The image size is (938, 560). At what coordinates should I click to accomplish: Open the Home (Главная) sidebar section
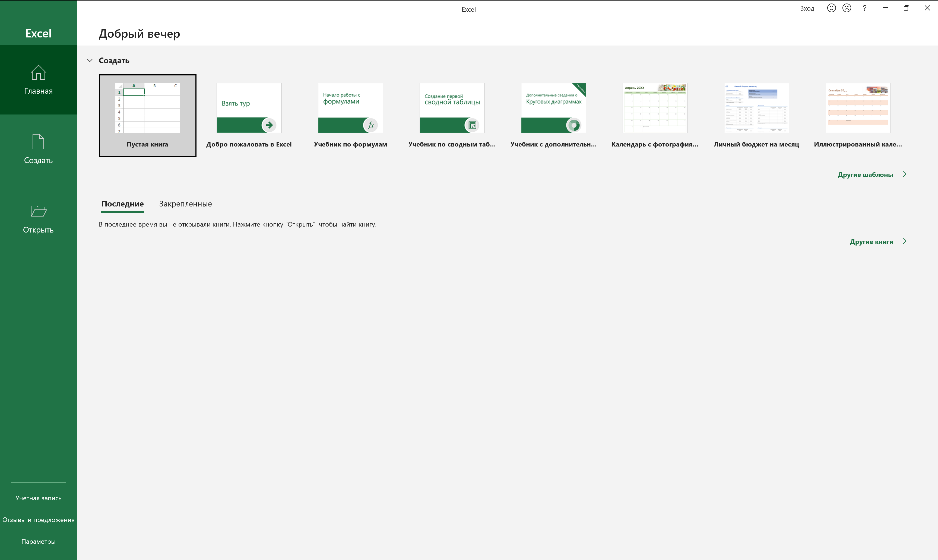(x=38, y=79)
